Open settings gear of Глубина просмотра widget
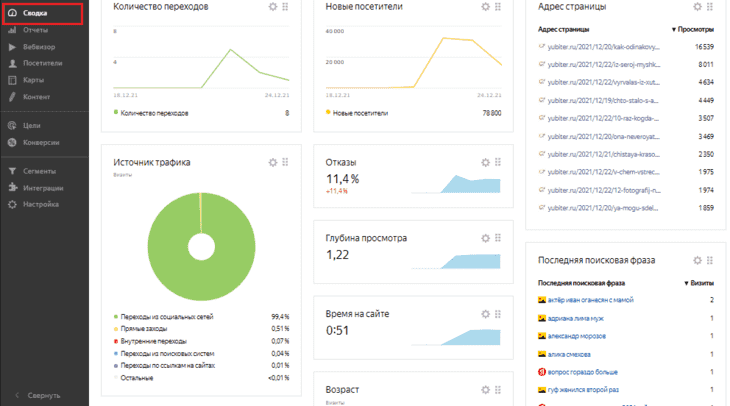 486,238
